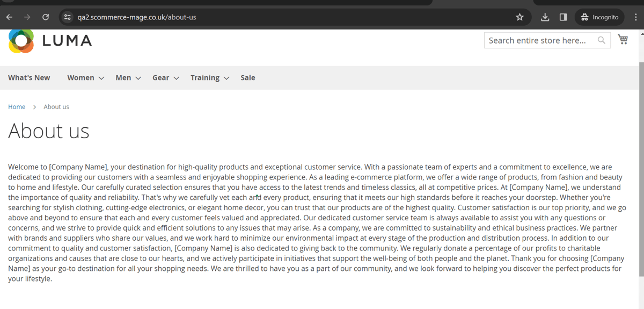Click the Luma logo
Image resolution: width=644 pixels, height=309 pixels.
point(50,41)
